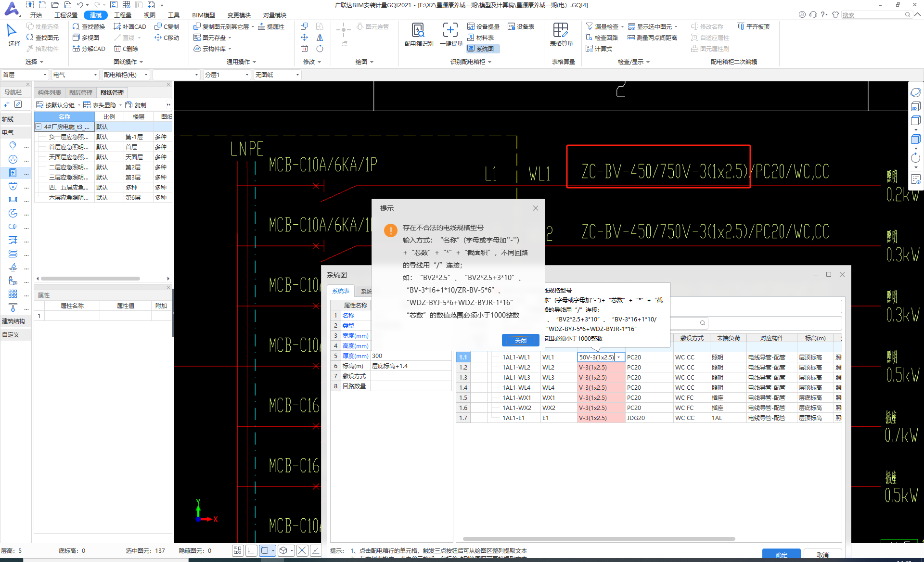Open 多视图 view tool
924x562 pixels.
click(86, 38)
